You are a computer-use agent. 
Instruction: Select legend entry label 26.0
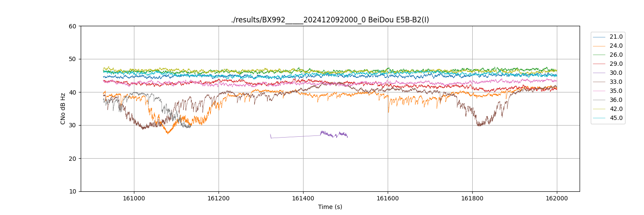tap(616, 55)
